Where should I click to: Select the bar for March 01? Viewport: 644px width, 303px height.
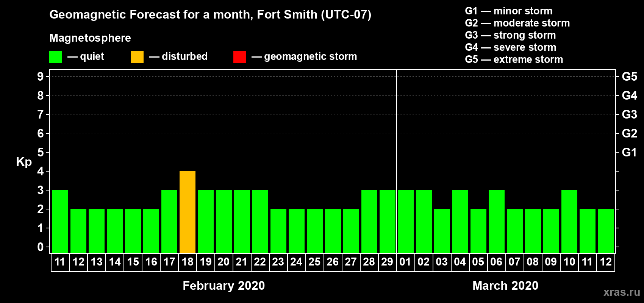[406, 221]
